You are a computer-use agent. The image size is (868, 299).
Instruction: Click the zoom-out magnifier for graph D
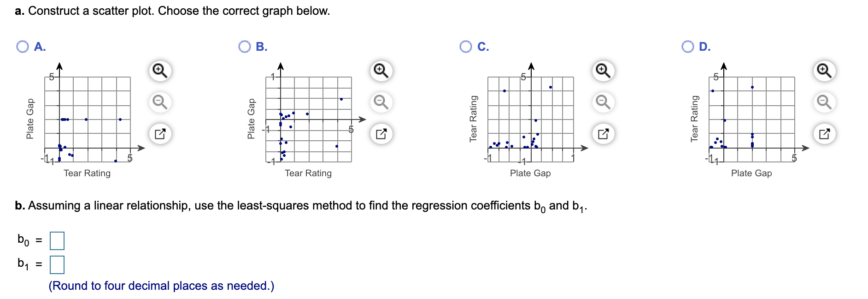pyautogui.click(x=823, y=100)
